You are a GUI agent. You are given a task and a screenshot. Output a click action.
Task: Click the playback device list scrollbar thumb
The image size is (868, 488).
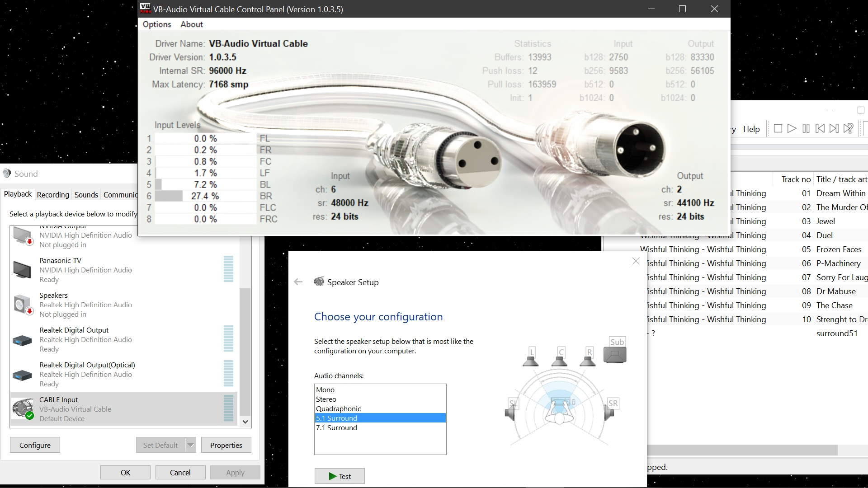click(x=245, y=352)
